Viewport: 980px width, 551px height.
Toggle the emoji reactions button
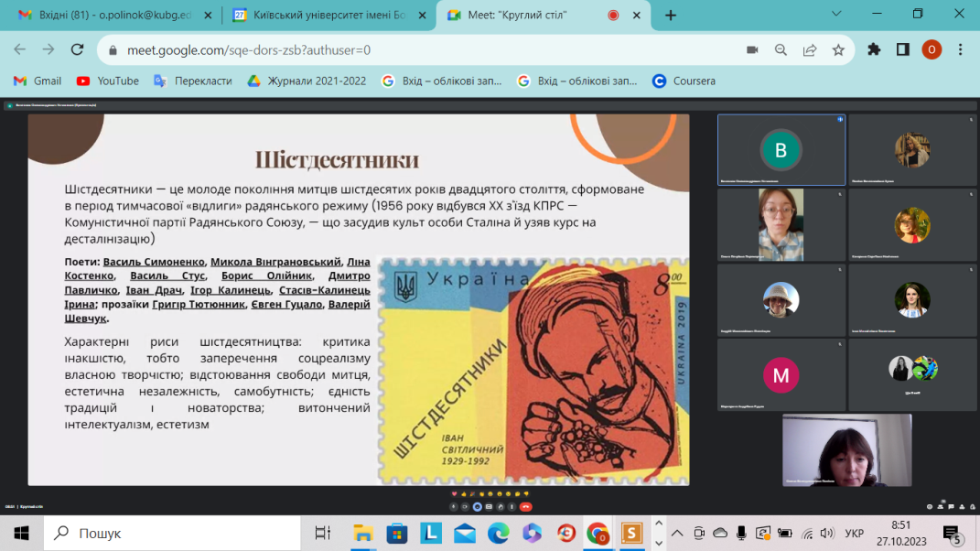[478, 506]
